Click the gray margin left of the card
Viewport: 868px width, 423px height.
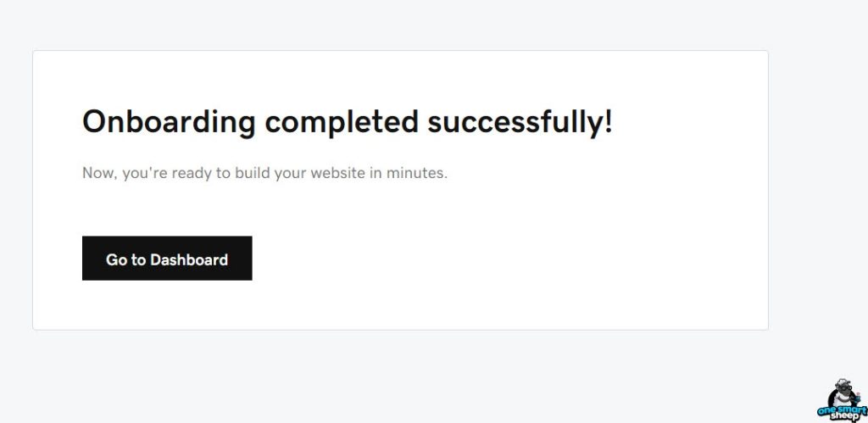15,186
